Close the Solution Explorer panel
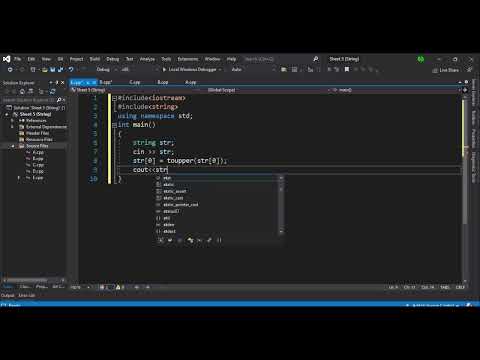 [x=62, y=82]
